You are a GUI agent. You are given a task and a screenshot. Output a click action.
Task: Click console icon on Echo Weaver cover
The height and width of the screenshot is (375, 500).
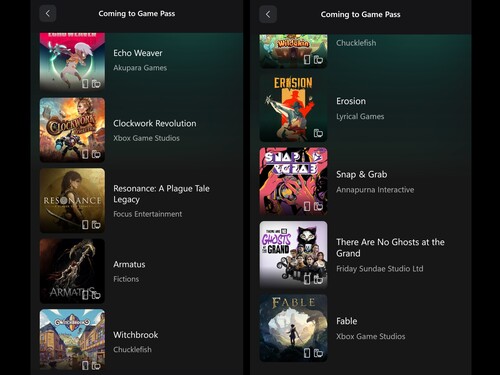click(x=85, y=84)
